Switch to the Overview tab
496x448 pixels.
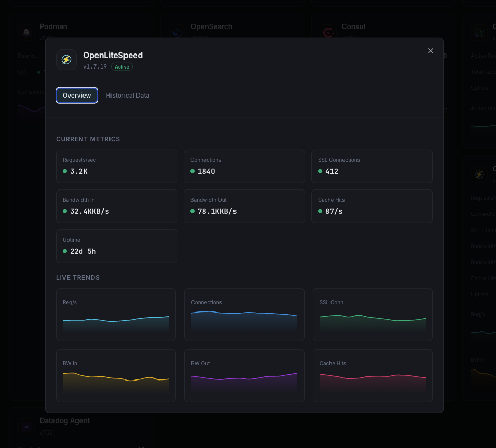(76, 96)
